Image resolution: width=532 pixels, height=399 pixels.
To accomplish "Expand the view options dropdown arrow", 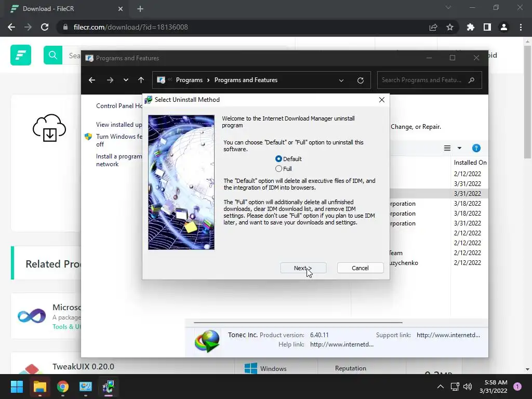I will [x=459, y=148].
